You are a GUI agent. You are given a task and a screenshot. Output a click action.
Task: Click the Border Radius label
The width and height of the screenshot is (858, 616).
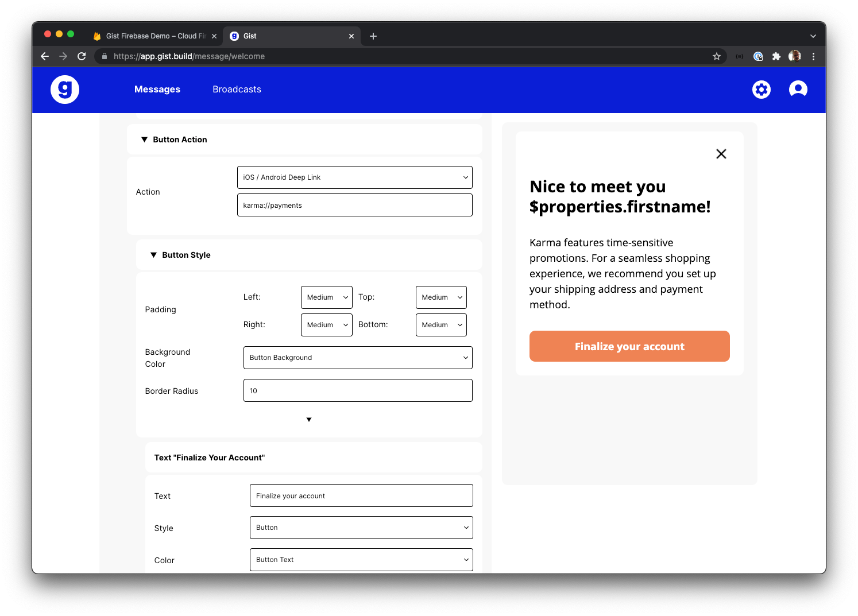172,391
